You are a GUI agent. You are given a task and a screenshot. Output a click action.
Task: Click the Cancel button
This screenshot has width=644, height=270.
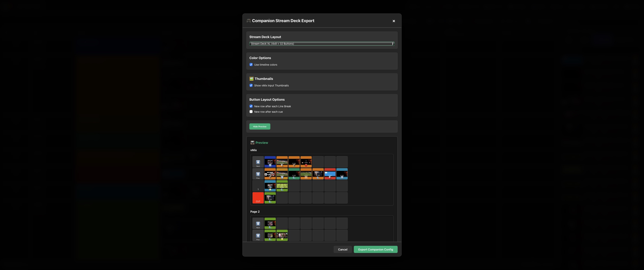click(343, 249)
